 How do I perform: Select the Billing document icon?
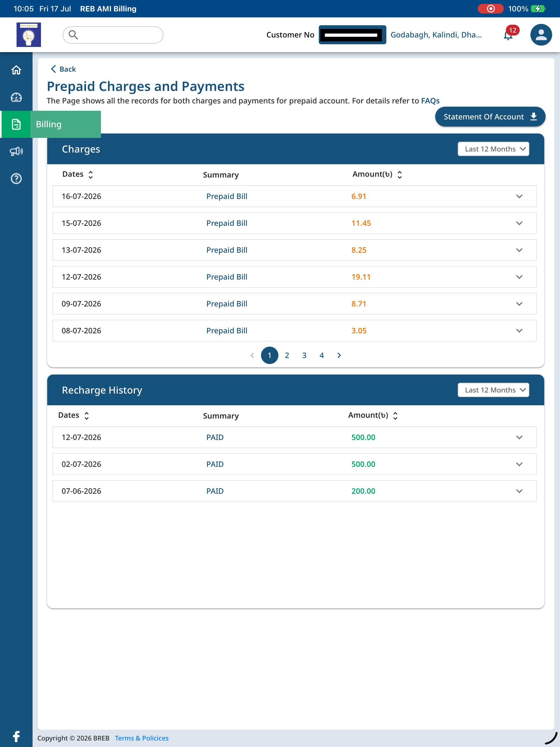click(x=16, y=124)
